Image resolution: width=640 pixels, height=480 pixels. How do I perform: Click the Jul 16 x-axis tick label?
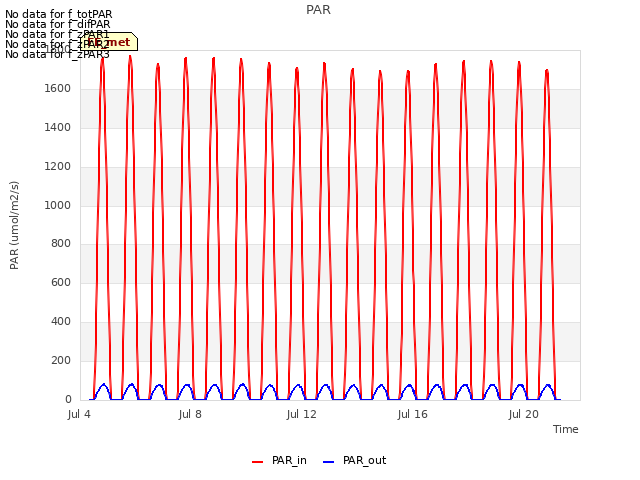click(413, 415)
